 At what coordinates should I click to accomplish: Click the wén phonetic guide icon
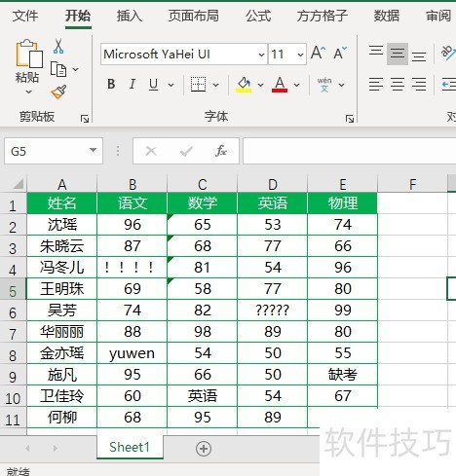tap(324, 85)
